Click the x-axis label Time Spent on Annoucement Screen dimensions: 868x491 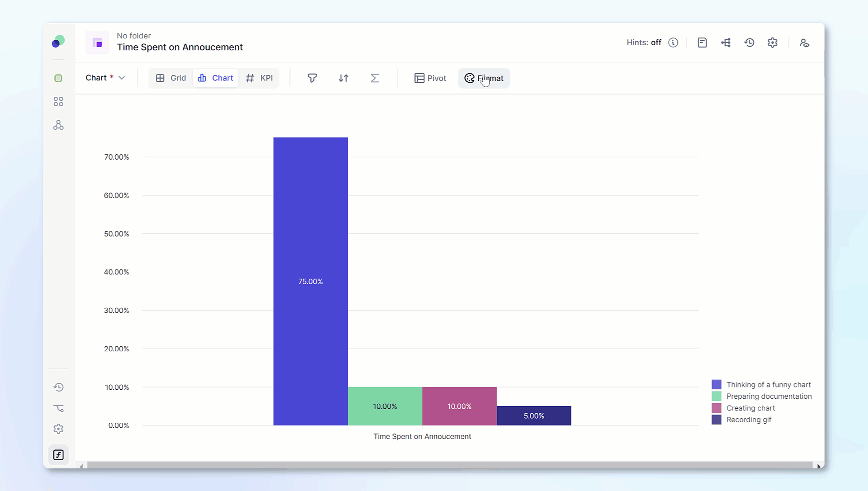(422, 436)
